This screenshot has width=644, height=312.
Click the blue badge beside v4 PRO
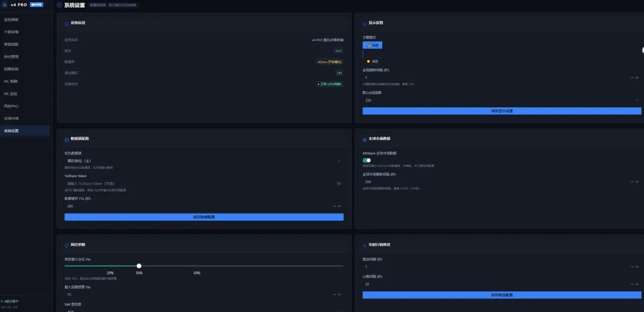coord(36,5)
